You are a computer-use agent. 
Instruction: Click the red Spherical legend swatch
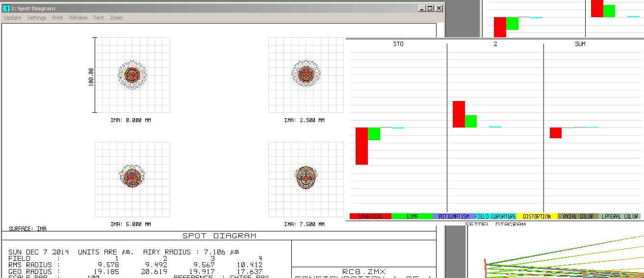[370, 216]
